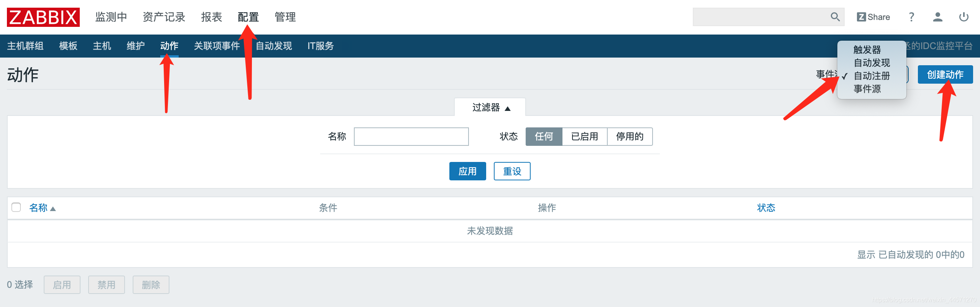The height and width of the screenshot is (307, 980).
Task: Open Zabbix Share link
Action: 873,17
